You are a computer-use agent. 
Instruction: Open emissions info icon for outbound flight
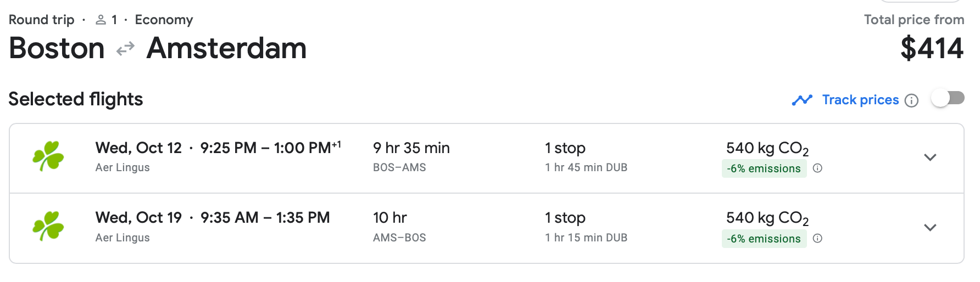[817, 168]
